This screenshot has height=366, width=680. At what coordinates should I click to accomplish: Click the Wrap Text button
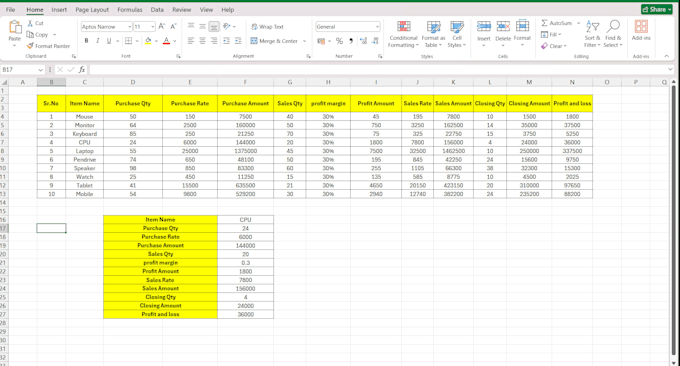pyautogui.click(x=267, y=26)
